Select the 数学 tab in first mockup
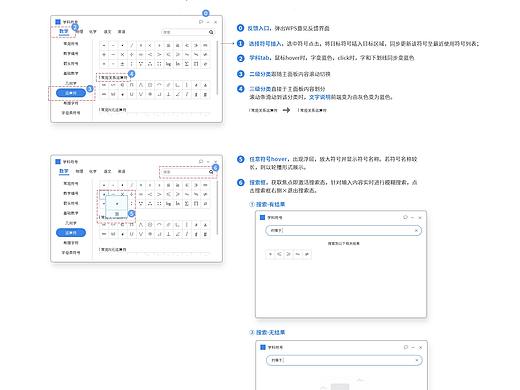 pos(64,31)
